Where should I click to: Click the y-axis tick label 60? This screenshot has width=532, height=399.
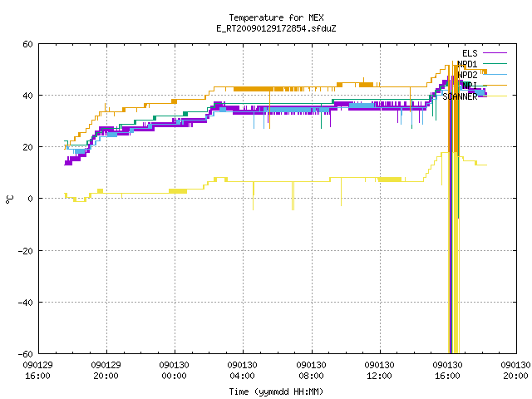click(27, 44)
